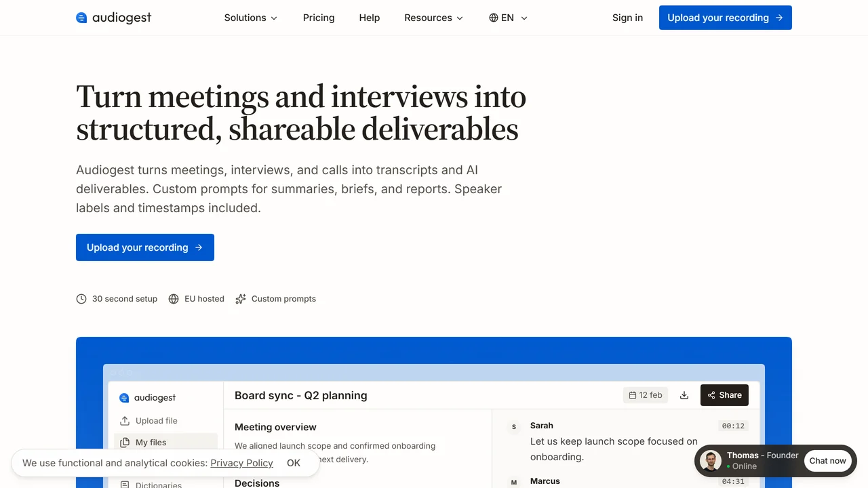Viewport: 868px width, 488px height.
Task: Click the audiogest logo in the top navigation
Action: pos(114,18)
